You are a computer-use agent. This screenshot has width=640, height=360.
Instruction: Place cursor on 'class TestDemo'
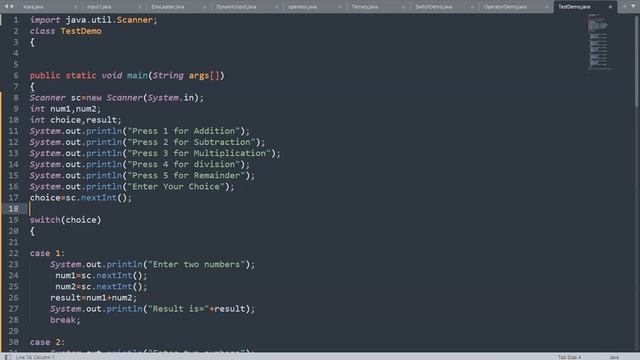(65, 31)
